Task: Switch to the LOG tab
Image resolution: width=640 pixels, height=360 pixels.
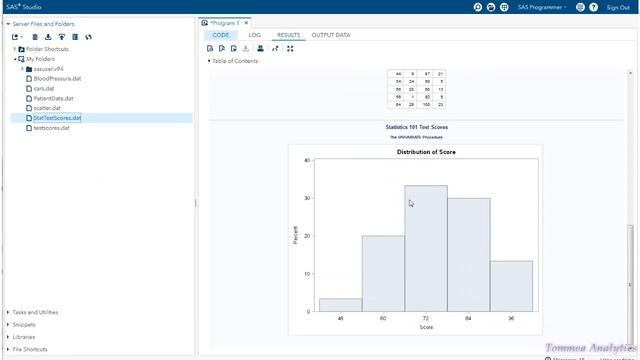Action: pos(254,35)
